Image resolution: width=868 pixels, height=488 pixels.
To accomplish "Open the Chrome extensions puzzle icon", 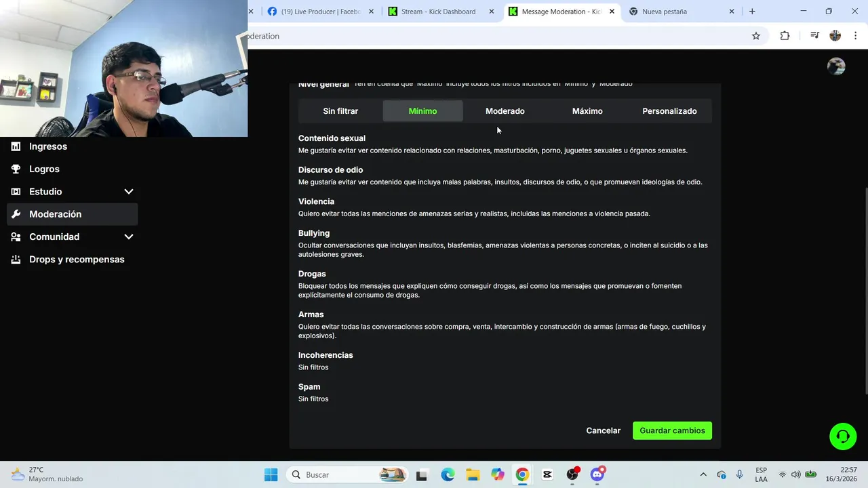I will coord(785,36).
